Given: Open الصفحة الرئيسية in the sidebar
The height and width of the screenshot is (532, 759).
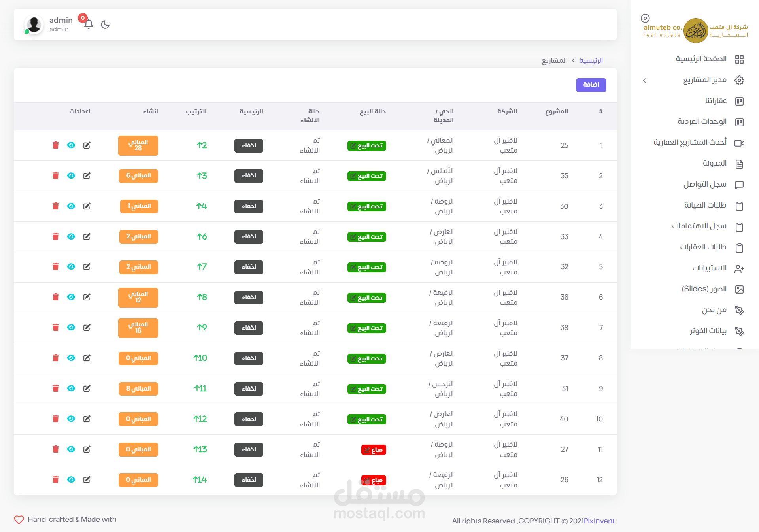Looking at the screenshot, I should click(x=701, y=59).
